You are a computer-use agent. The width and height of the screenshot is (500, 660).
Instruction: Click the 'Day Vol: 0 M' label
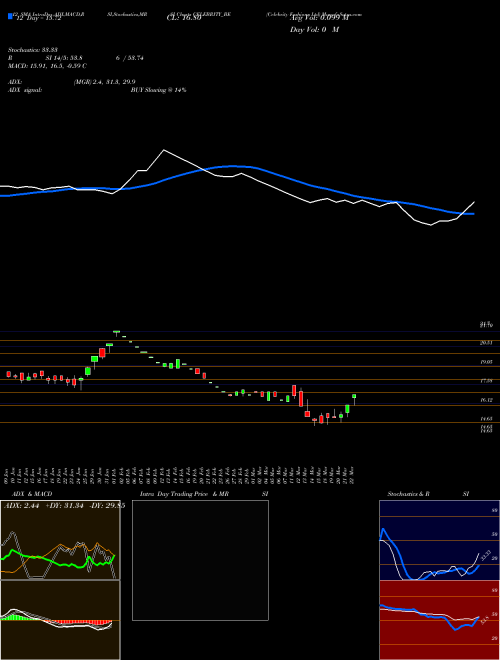point(314,30)
